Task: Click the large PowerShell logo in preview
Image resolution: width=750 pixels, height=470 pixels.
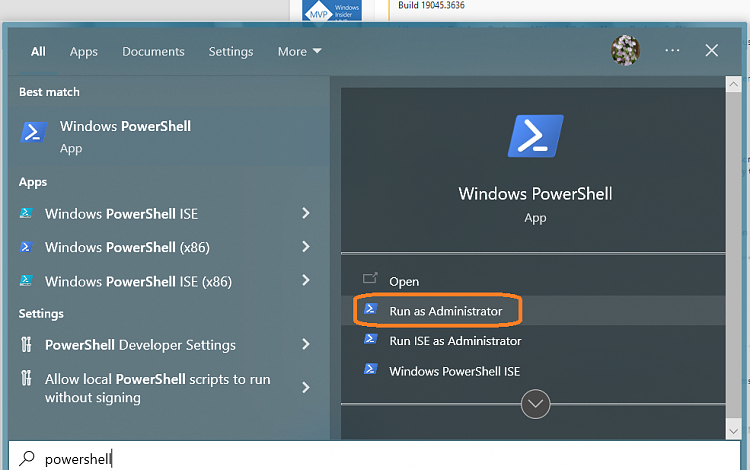Action: pos(535,136)
